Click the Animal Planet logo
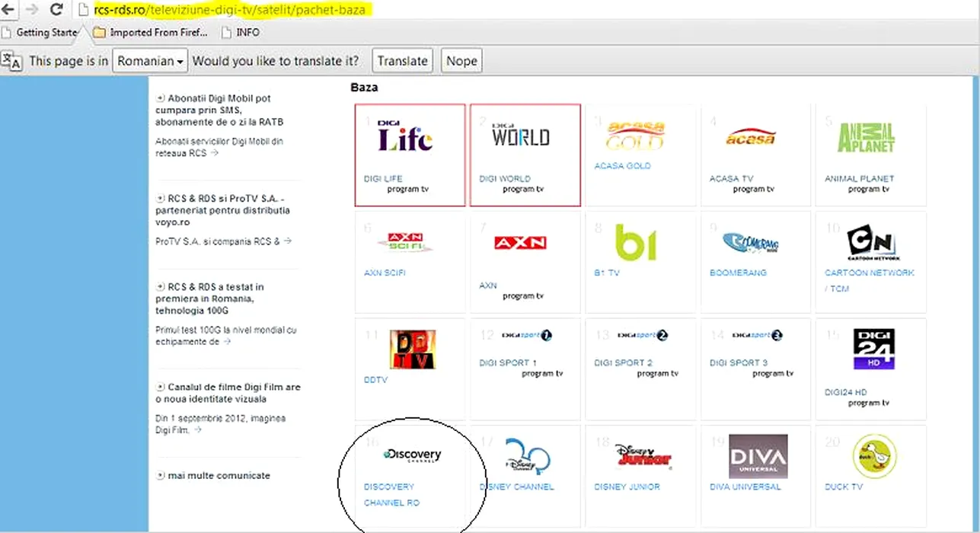Viewport: 980px width, 533px height. pyautogui.click(x=866, y=137)
